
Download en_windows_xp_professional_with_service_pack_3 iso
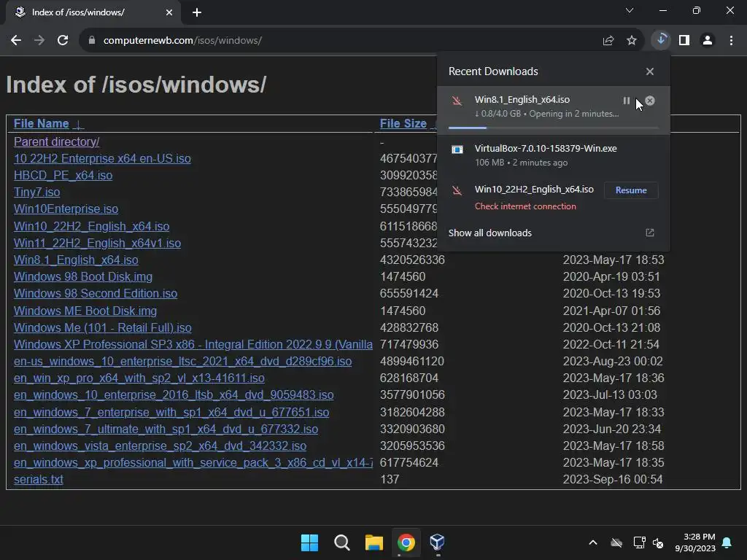tap(193, 462)
